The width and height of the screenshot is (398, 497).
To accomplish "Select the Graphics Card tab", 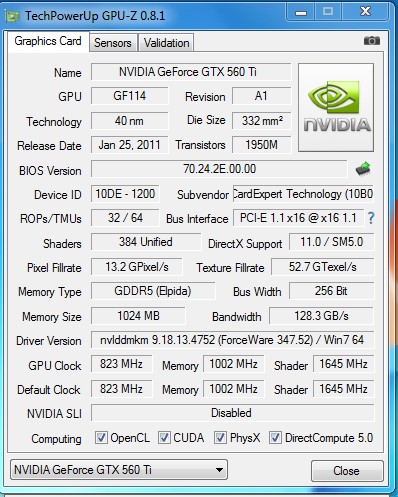I will click(48, 41).
